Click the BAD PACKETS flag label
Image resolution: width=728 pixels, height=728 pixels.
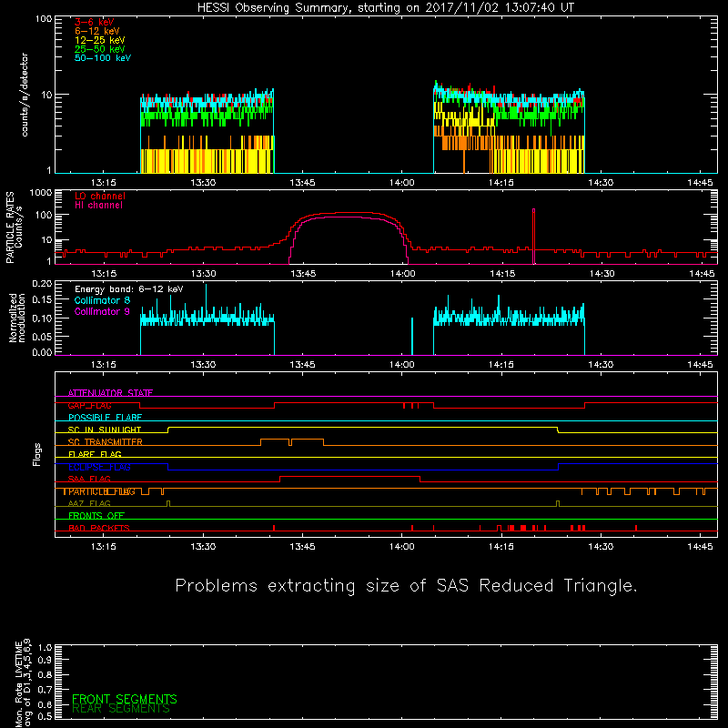pos(99,529)
